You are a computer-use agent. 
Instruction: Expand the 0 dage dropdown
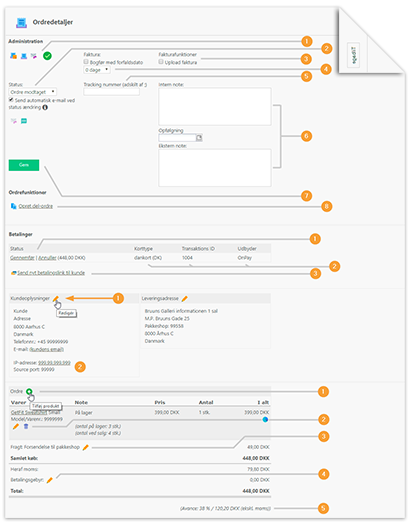click(97, 70)
